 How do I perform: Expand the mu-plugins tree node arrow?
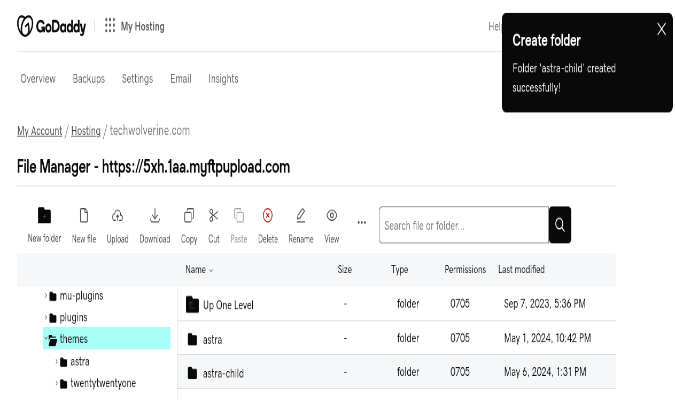[x=46, y=295]
